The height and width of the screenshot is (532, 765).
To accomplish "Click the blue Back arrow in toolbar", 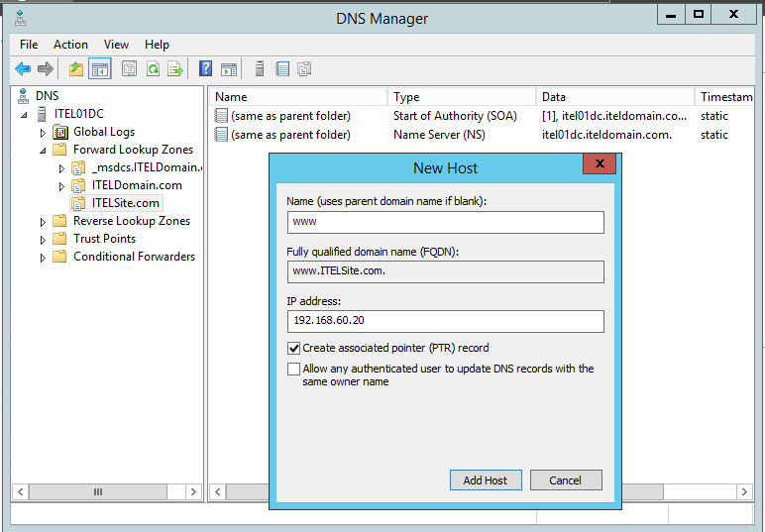I will 23,69.
